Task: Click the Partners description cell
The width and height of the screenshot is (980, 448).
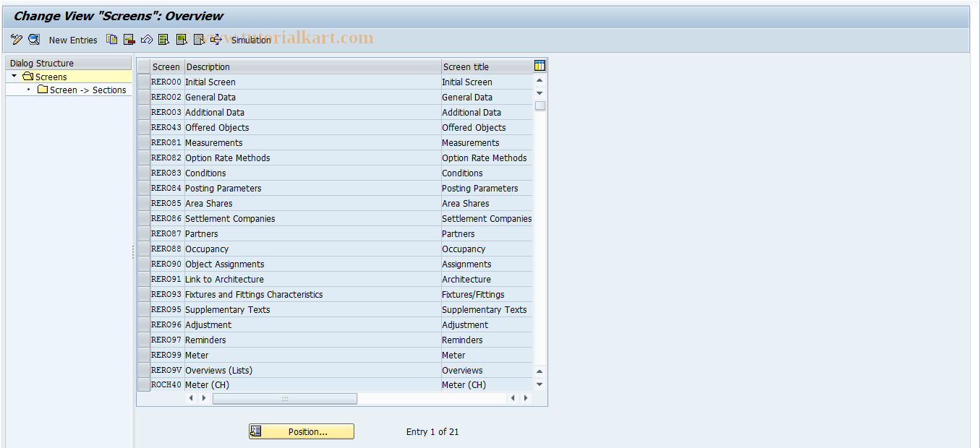Action: tap(312, 233)
